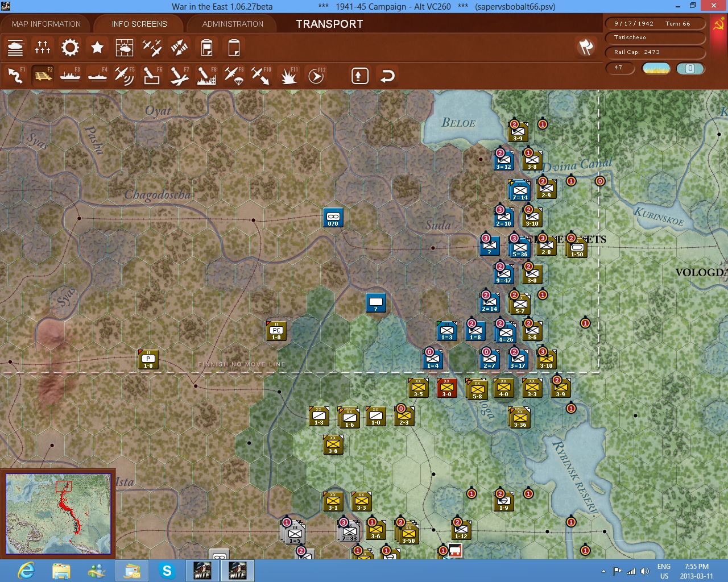The height and width of the screenshot is (582, 728).
Task: Select the P 1-0 unit counter
Action: 148,360
